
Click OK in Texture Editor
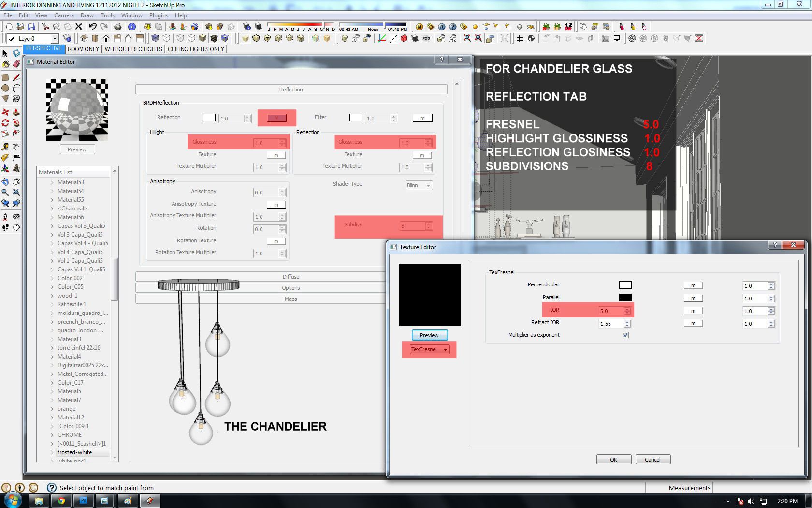point(614,460)
